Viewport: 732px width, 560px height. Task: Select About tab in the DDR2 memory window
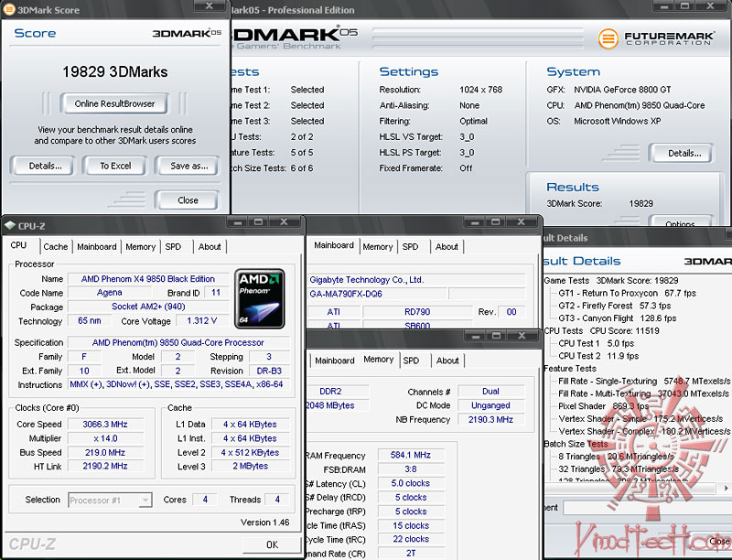[x=447, y=361]
